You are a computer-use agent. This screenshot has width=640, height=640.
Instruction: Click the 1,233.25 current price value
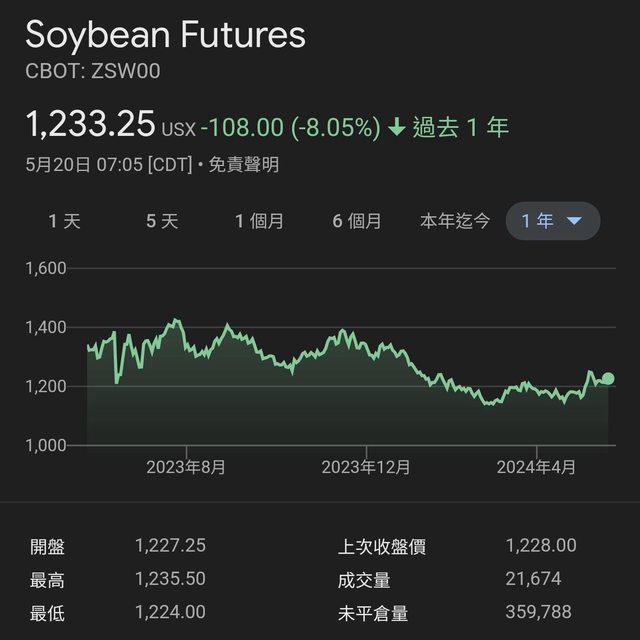pos(90,124)
